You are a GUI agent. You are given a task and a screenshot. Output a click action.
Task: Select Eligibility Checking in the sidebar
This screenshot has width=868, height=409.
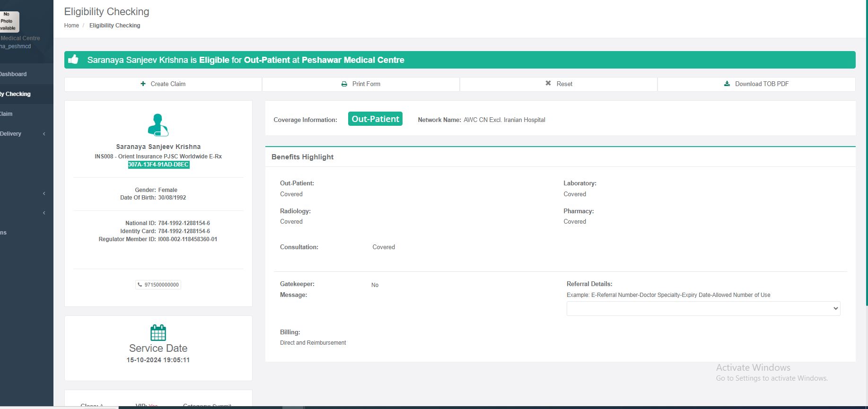(16, 94)
